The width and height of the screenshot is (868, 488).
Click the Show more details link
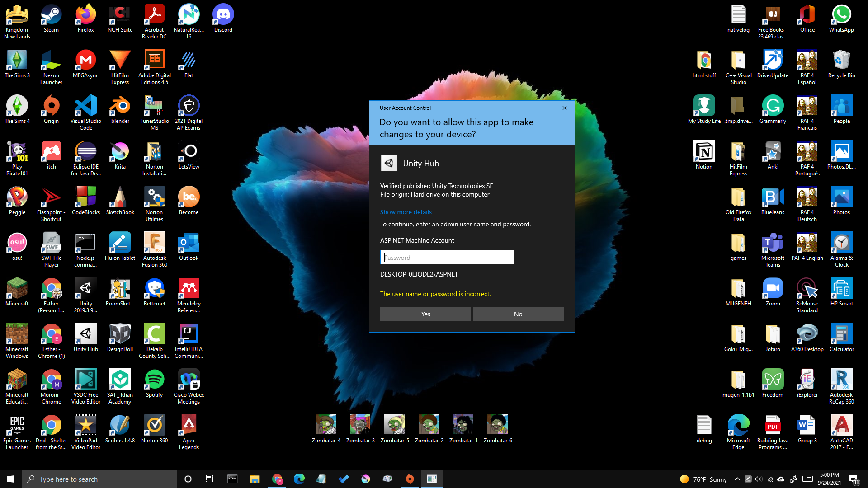coord(406,212)
